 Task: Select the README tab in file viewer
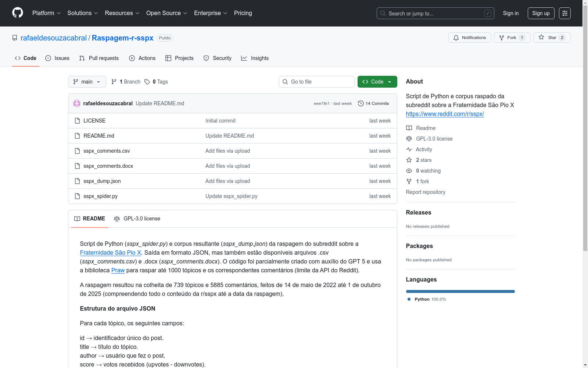click(90, 219)
